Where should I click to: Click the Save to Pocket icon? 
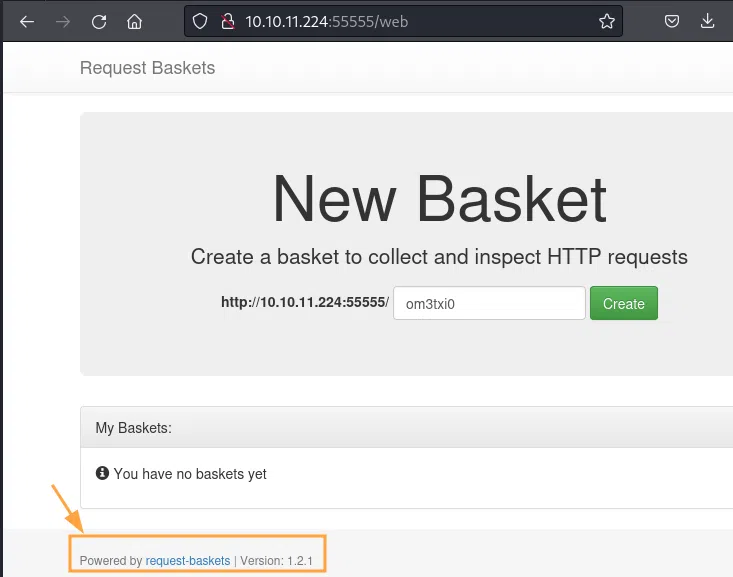pos(674,21)
